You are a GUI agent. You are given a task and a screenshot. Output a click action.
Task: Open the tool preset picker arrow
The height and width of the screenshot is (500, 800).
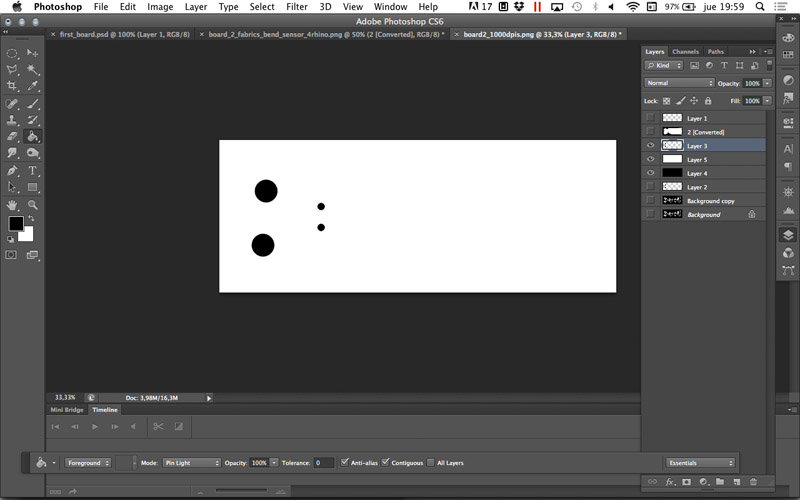[x=54, y=463]
